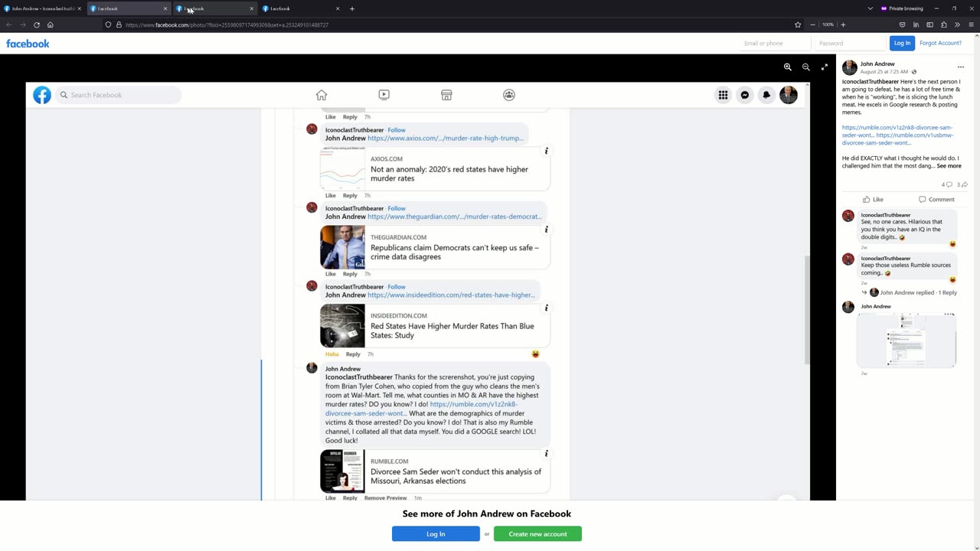This screenshot has height=551, width=980.
Task: Reload the current page
Action: (x=37, y=24)
